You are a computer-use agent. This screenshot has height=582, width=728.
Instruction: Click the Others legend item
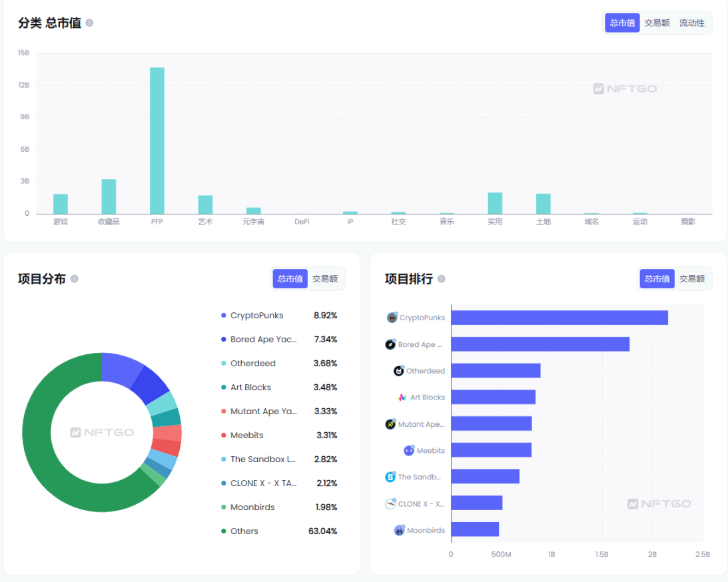click(x=244, y=531)
